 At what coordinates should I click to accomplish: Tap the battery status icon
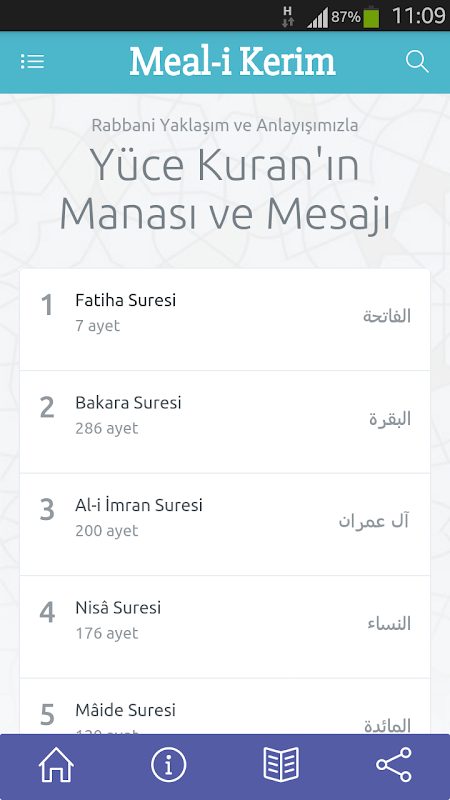pos(371,17)
